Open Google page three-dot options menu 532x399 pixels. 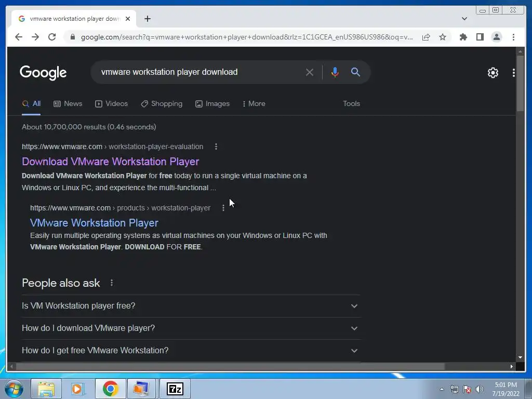tap(514, 73)
